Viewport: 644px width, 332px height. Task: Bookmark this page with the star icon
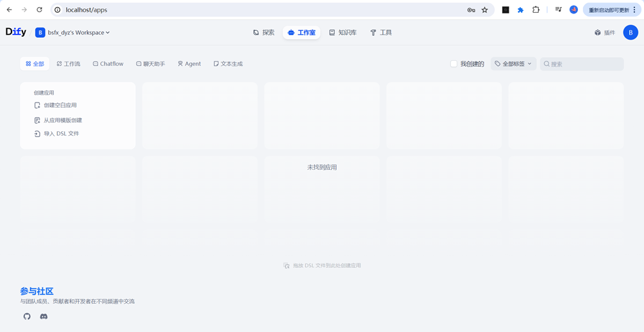(485, 10)
